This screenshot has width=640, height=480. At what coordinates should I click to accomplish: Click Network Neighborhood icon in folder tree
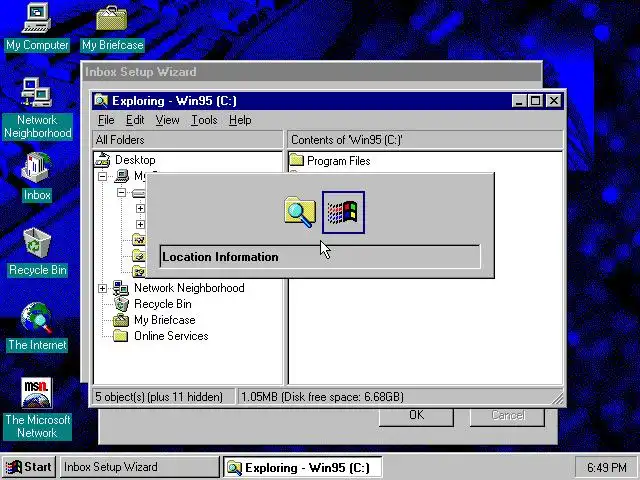pos(121,288)
